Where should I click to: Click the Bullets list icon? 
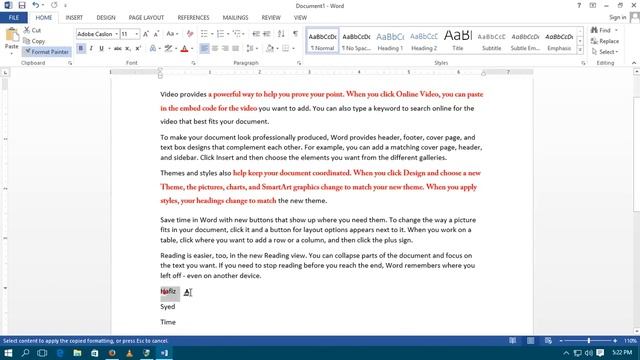(x=204, y=34)
